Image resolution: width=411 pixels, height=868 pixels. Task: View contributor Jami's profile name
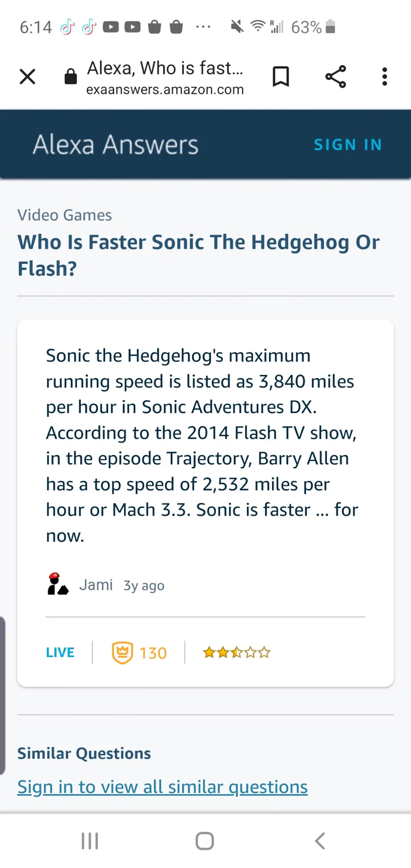(x=96, y=585)
